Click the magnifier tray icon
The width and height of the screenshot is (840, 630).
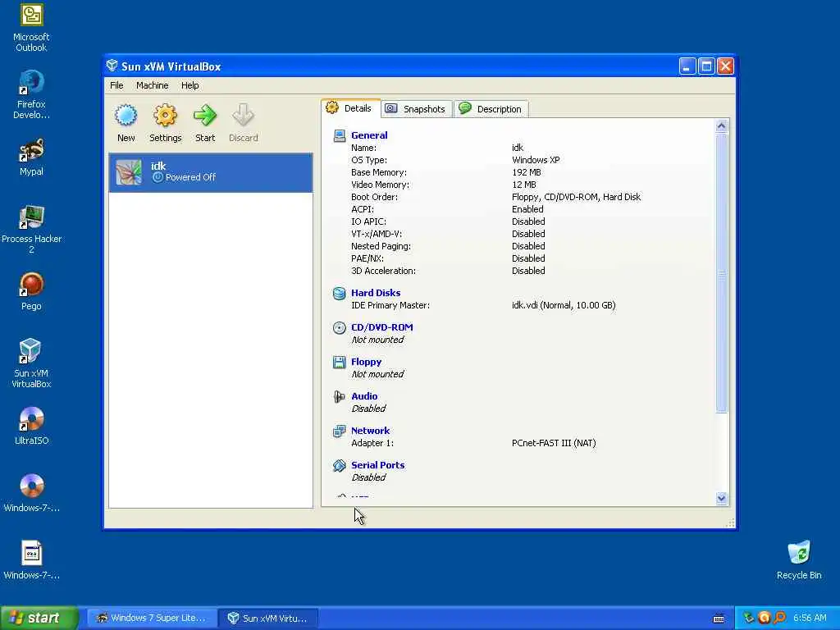pyautogui.click(x=779, y=618)
